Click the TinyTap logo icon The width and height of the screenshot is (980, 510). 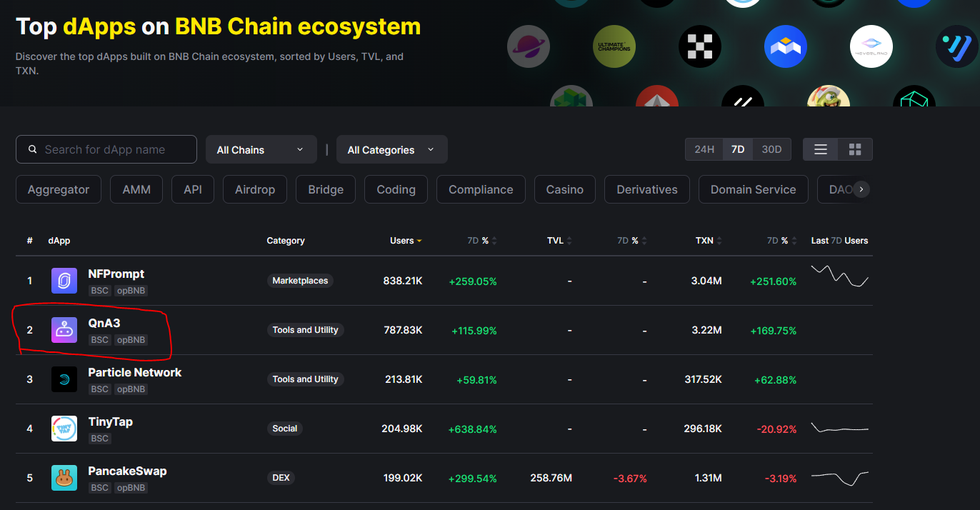point(64,429)
